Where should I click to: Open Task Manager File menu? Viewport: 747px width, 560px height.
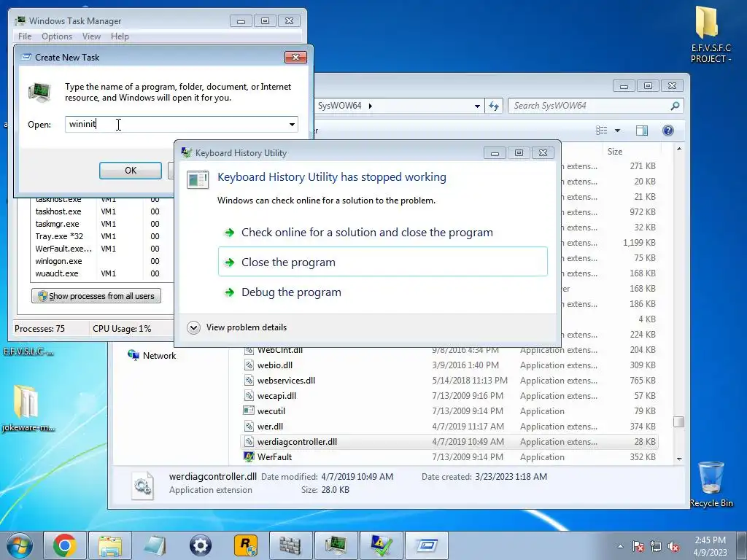click(25, 36)
